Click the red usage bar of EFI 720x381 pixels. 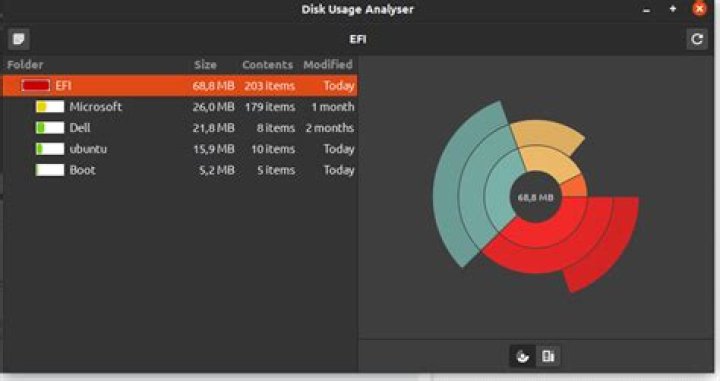35,85
